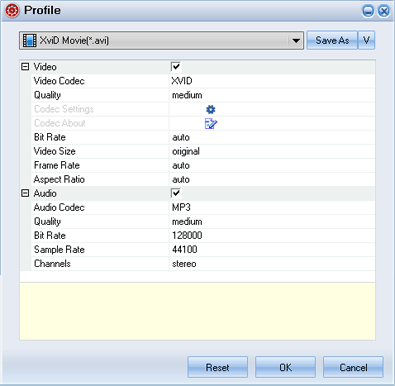Select the Aspect Ratio row label
The width and height of the screenshot is (395, 386).
click(59, 179)
